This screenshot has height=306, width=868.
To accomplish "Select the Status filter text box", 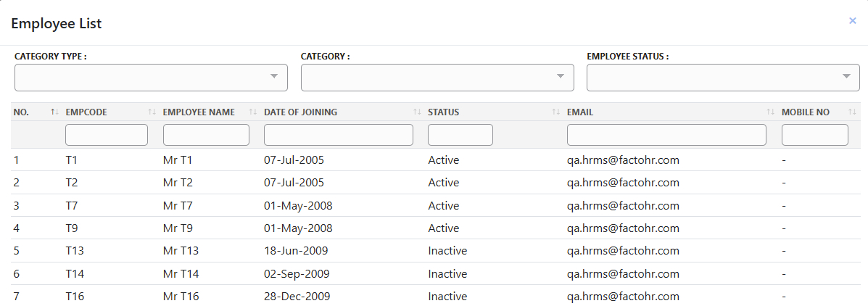I will (460, 135).
